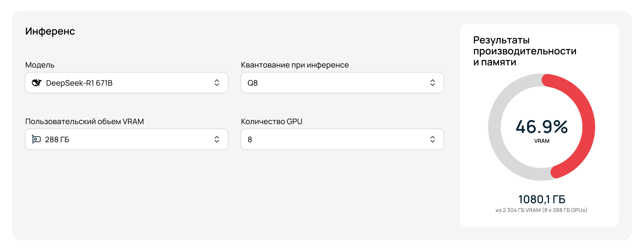Viewport: 644px width, 251px height.
Task: Click the "Результаты производительности и памяти" heading
Action: click(524, 51)
